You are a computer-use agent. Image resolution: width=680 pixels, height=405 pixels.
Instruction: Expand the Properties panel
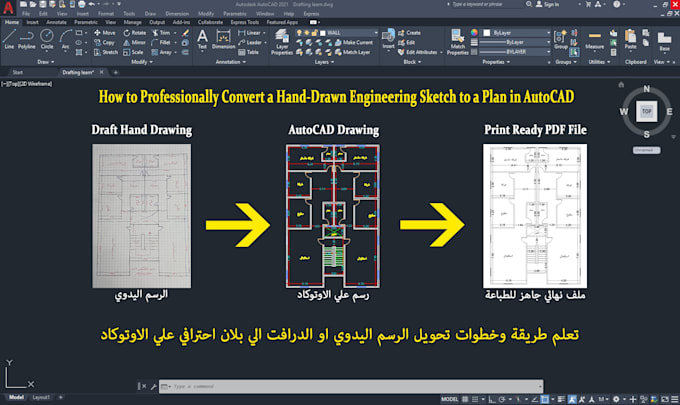click(x=496, y=62)
